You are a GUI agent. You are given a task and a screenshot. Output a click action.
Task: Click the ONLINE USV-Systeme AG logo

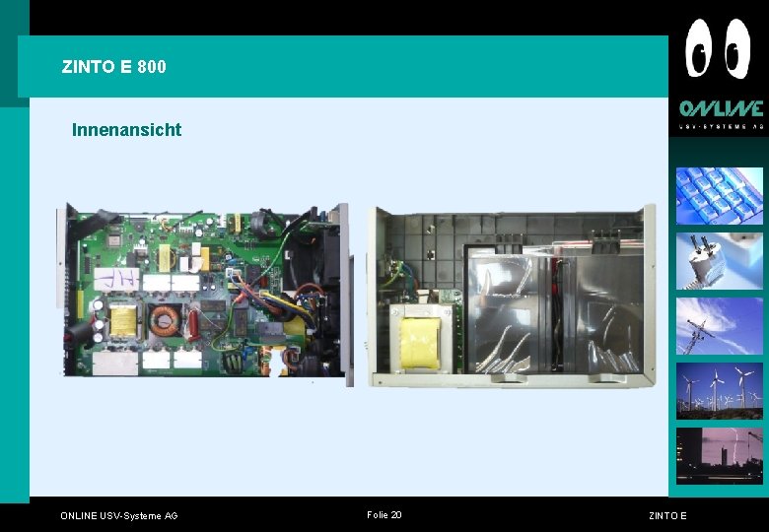(721, 114)
